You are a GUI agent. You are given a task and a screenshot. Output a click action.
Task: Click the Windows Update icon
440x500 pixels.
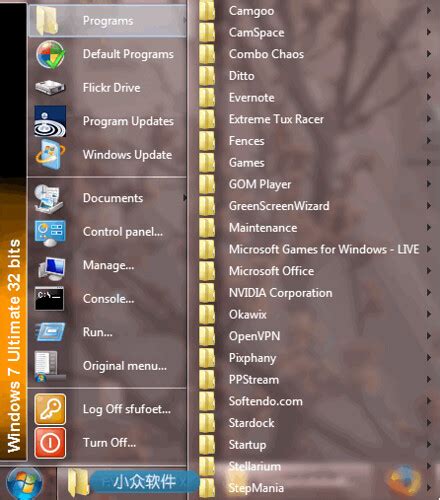(50, 155)
